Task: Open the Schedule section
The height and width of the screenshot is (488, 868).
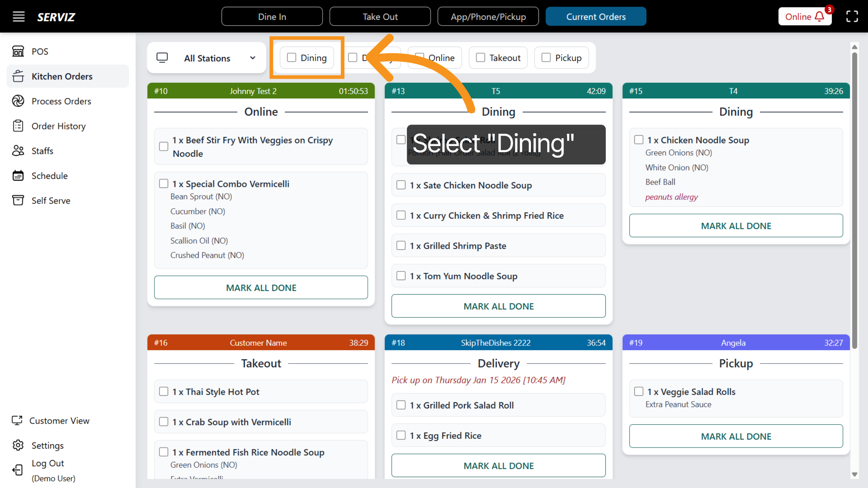Action: 50,176
